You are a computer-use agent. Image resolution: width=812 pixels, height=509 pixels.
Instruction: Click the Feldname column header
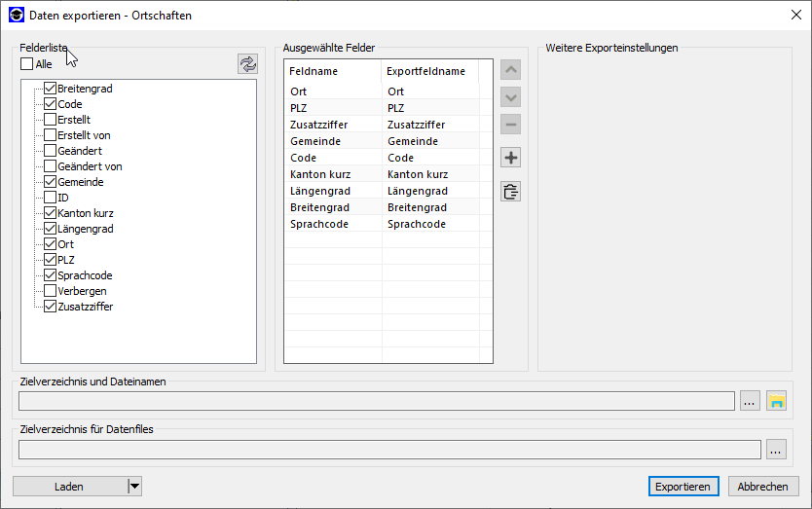coord(332,71)
